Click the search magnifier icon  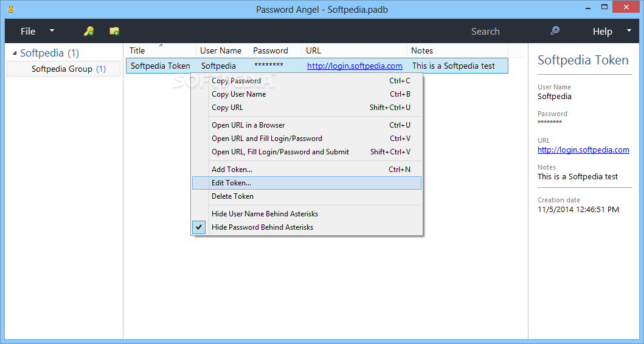555,31
